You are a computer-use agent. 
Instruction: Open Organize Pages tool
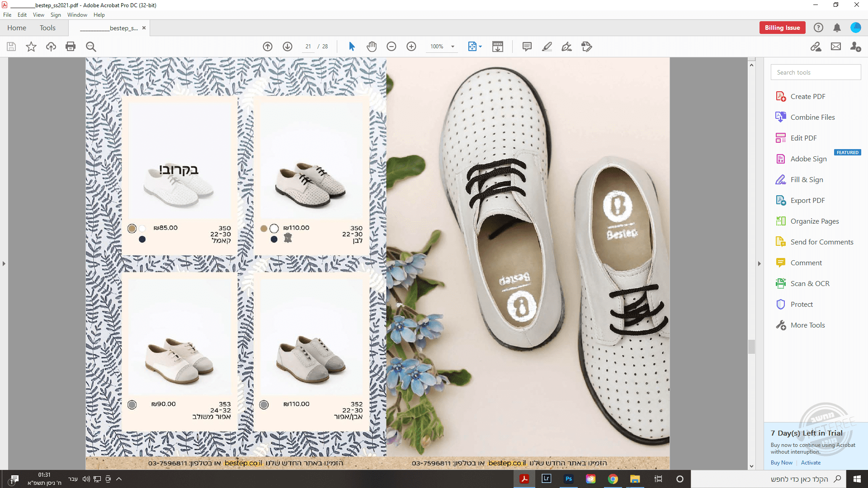click(814, 221)
